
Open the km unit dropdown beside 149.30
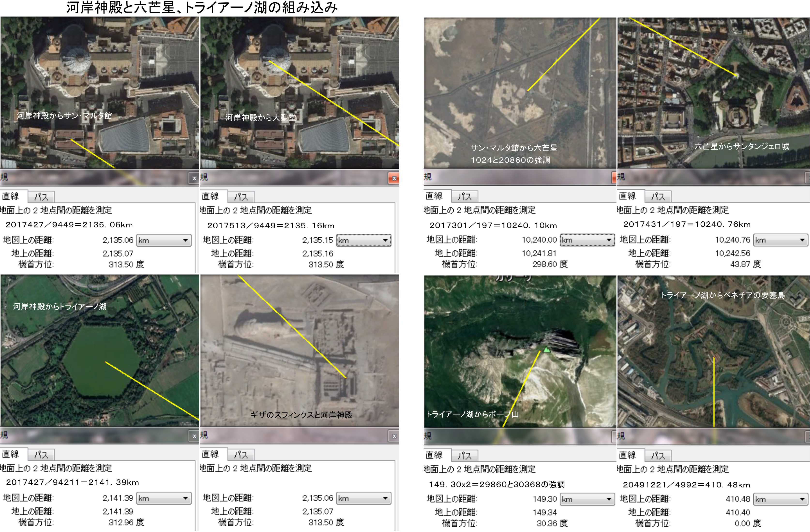(x=587, y=499)
